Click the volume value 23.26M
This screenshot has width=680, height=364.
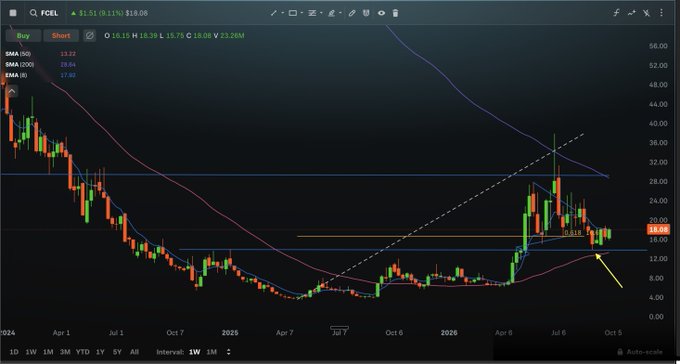pyautogui.click(x=232, y=36)
